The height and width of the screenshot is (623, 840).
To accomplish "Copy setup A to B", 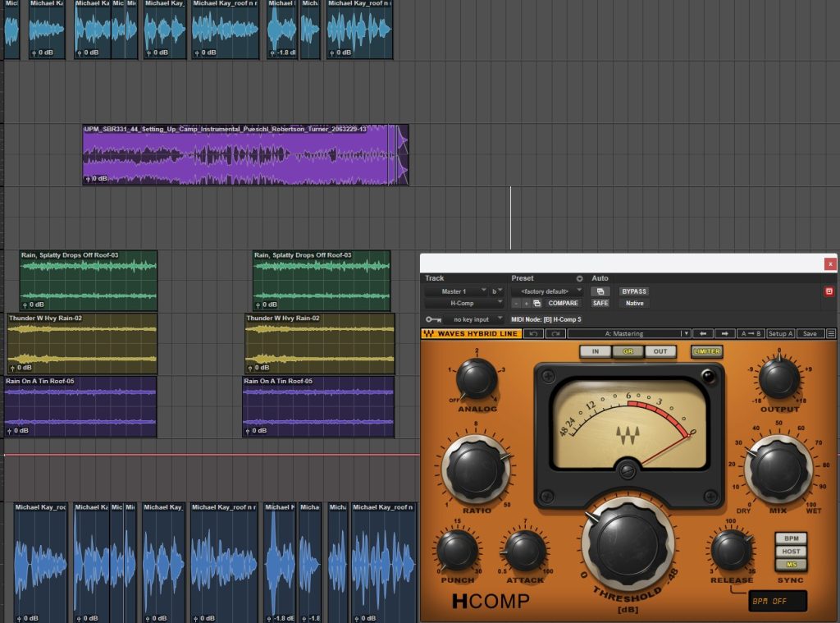I will coord(751,333).
